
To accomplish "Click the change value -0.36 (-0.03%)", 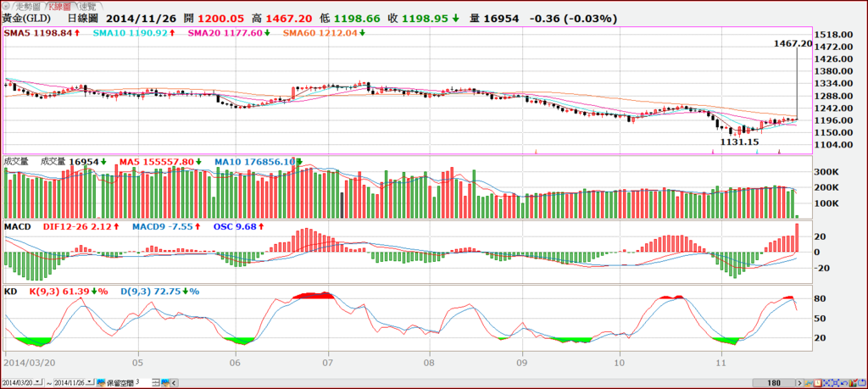I will (574, 19).
